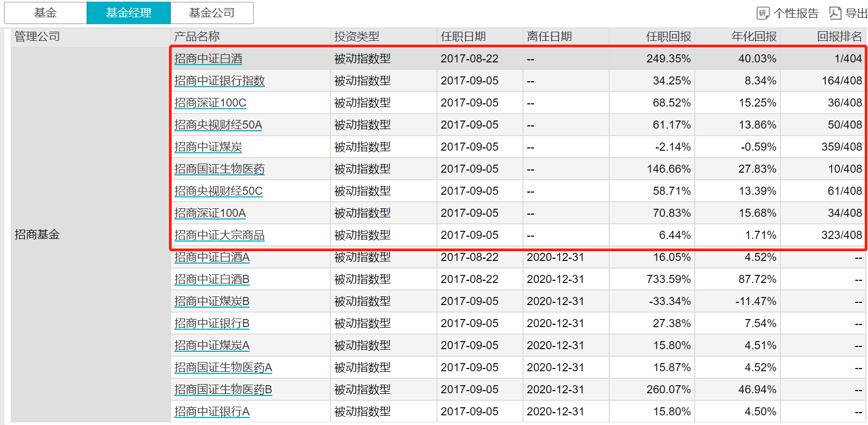868x425 pixels.
Task: Sort by the 任职回报 column header
Action: tap(668, 37)
